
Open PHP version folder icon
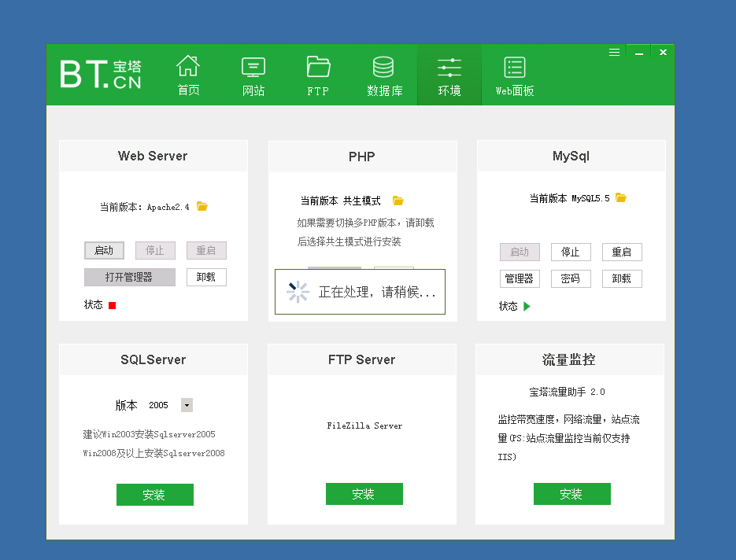[x=398, y=201]
